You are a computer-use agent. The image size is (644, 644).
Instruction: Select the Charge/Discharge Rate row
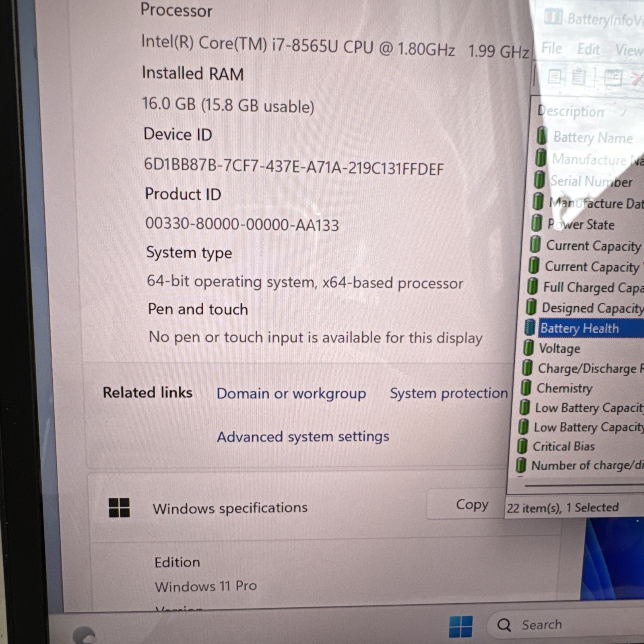(583, 368)
